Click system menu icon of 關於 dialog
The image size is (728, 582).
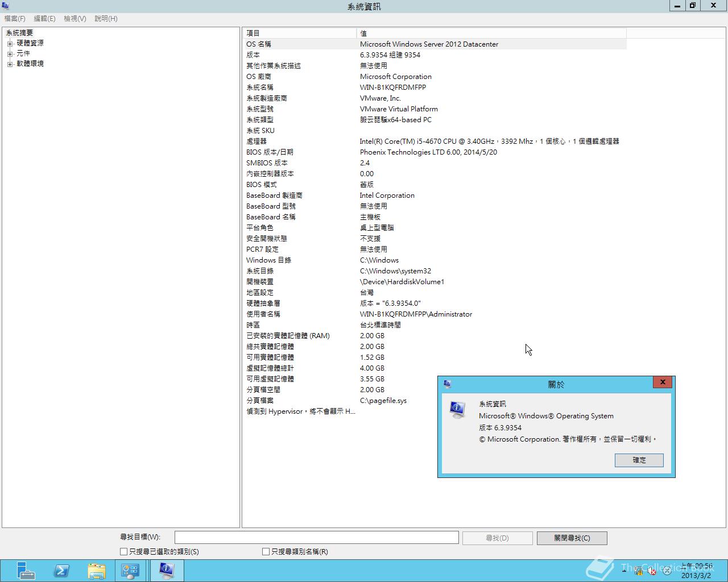point(447,384)
